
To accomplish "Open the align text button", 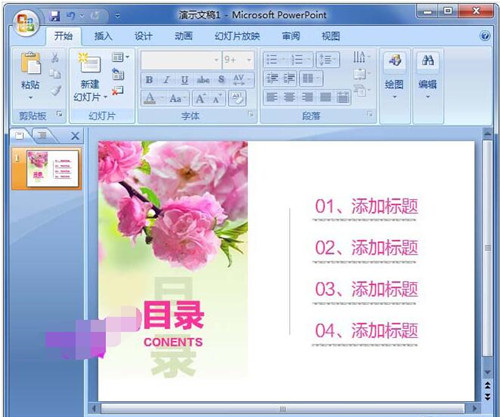I will tap(361, 74).
